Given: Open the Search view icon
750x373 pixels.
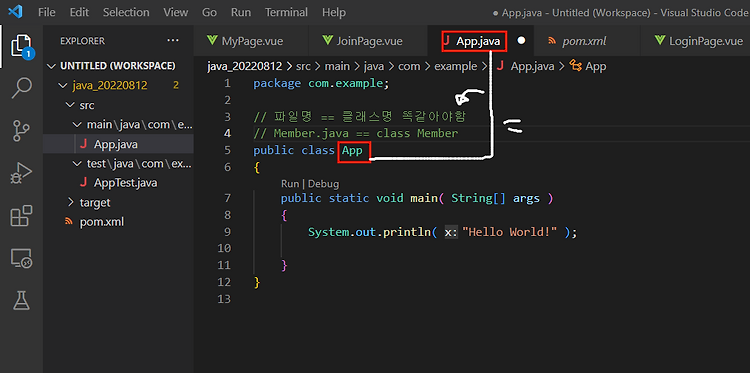Looking at the screenshot, I should 21,88.
